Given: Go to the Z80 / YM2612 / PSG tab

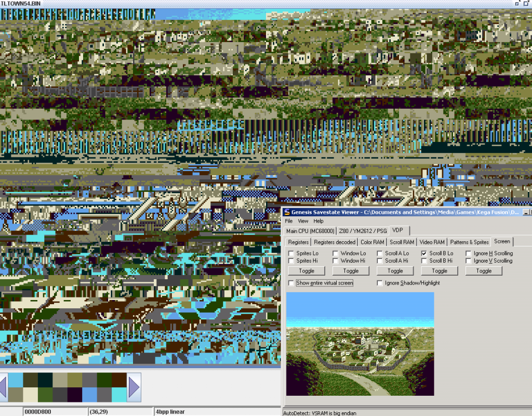Looking at the screenshot, I should [363, 231].
